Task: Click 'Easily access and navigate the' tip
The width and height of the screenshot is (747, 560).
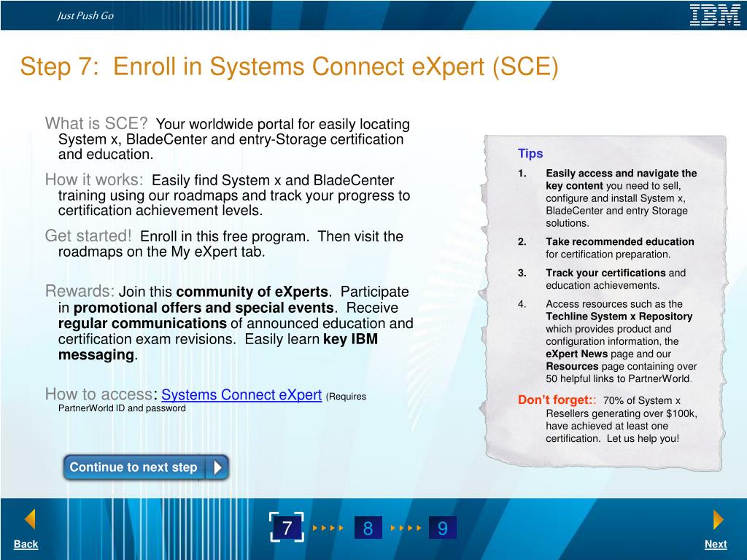Action: pos(622,174)
